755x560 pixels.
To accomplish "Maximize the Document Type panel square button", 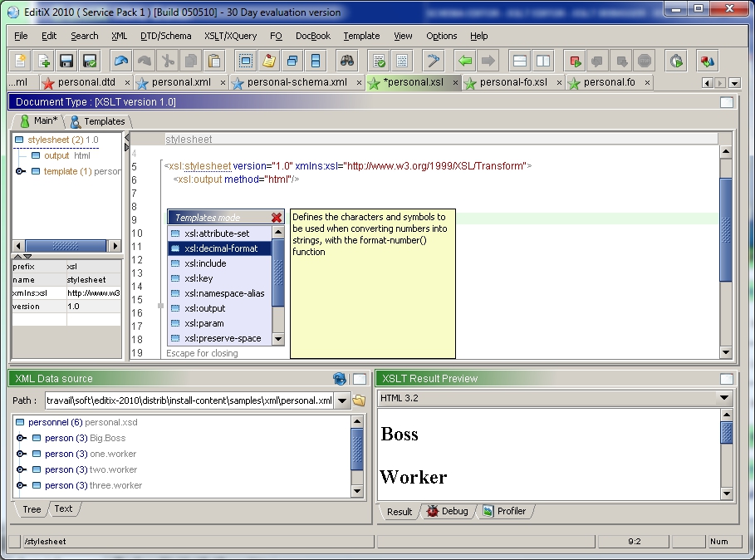I will [727, 102].
